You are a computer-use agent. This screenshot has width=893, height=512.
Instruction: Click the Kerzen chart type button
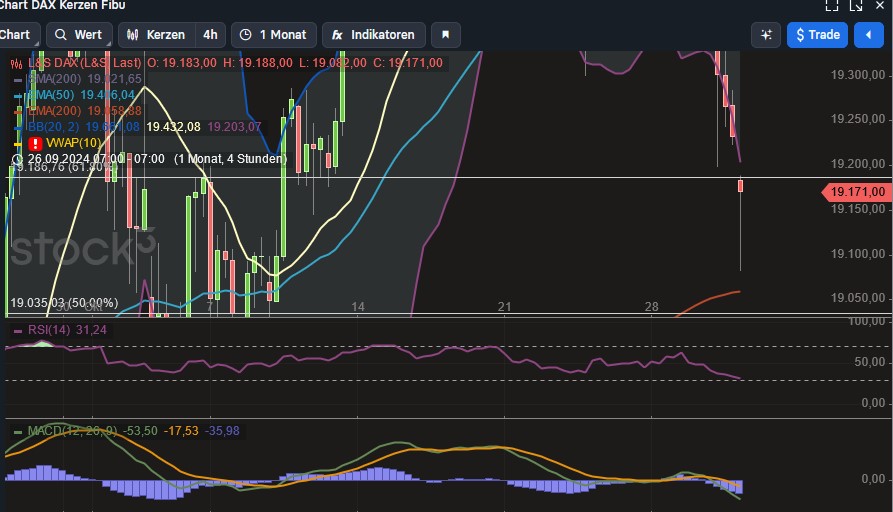[x=157, y=35]
